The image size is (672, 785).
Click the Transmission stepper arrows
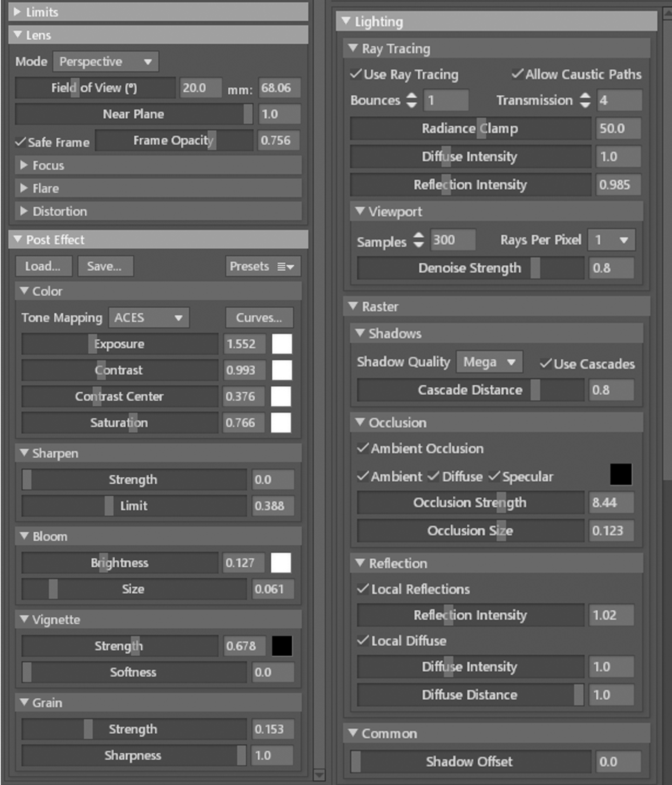click(x=585, y=100)
